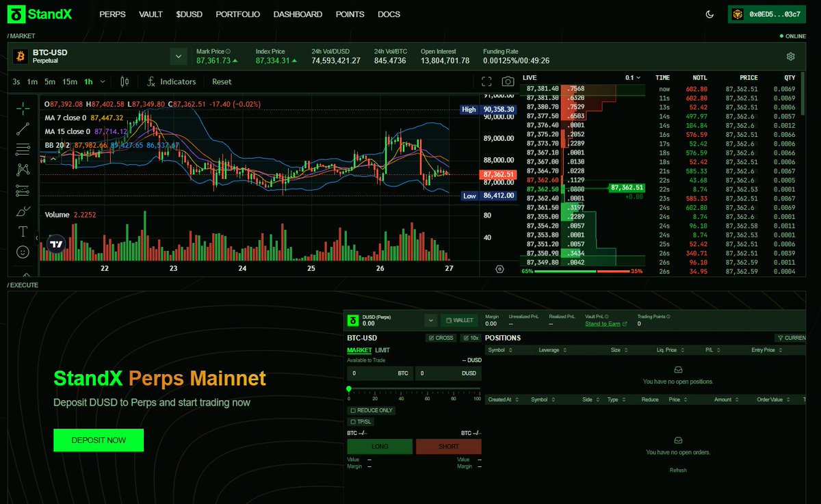
Task: Open the DASHBOARD page
Action: (x=298, y=14)
